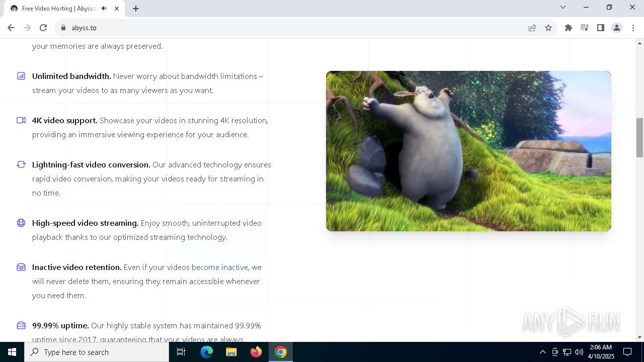Click the 'Unlimited bandwidth.' heading text
Screen dimensions: 644x362
(x=71, y=76)
